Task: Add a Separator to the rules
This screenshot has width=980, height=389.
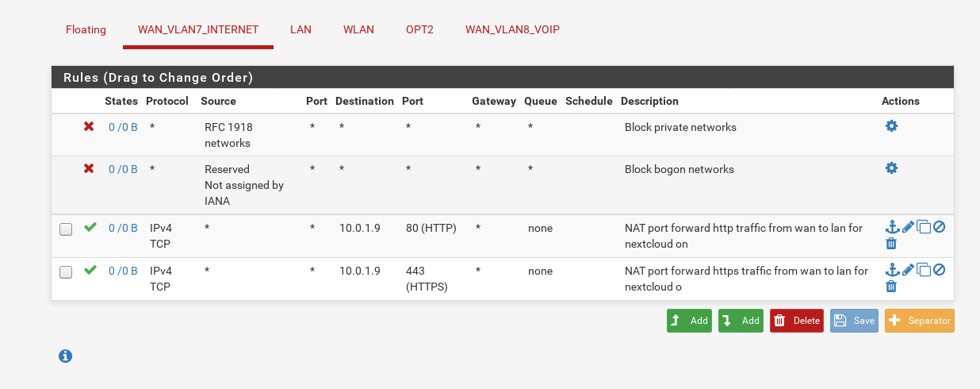Action: (x=919, y=321)
